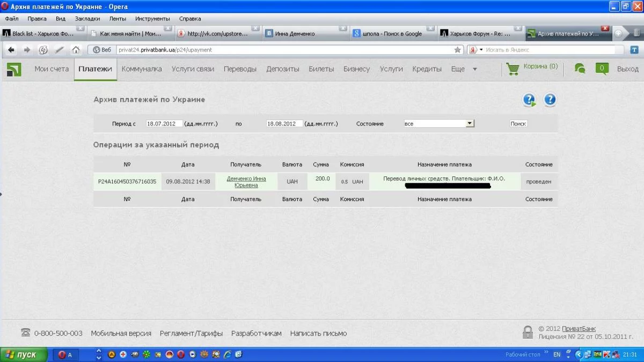
Task: Bookmark page with the star icon
Action: click(457, 50)
